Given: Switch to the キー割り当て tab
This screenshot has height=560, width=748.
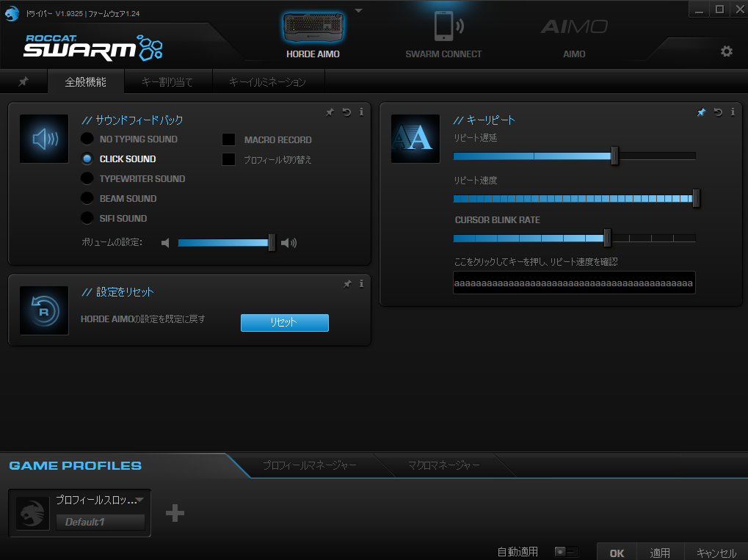Looking at the screenshot, I should point(167,81).
